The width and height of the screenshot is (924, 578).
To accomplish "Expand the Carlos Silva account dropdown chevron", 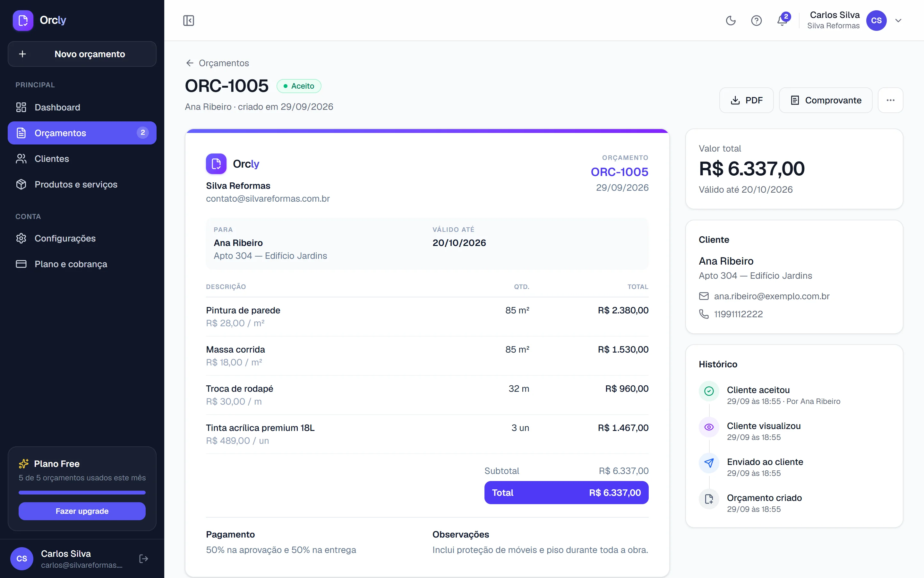I will 898,20.
